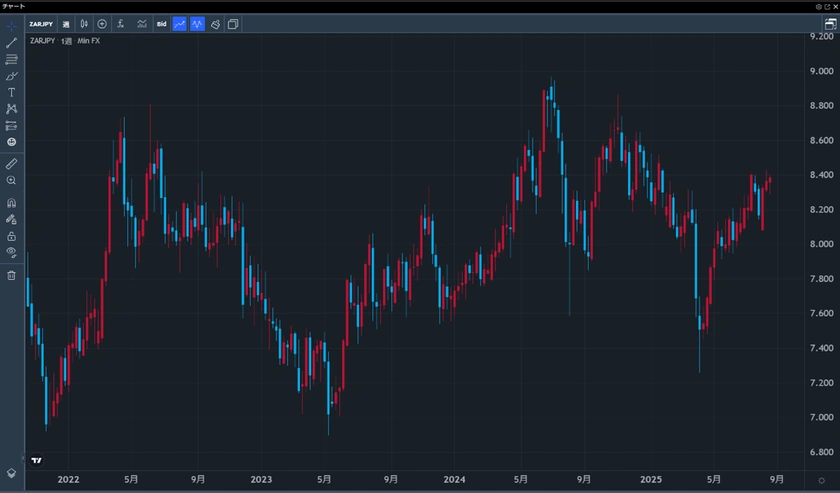The height and width of the screenshot is (493, 840).
Task: Pick the text annotation tool
Action: click(x=11, y=92)
